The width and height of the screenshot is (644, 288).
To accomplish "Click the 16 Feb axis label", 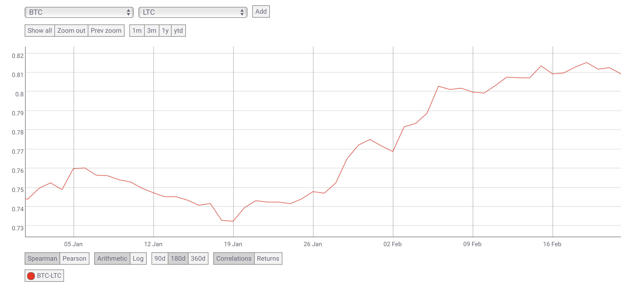I will point(552,244).
